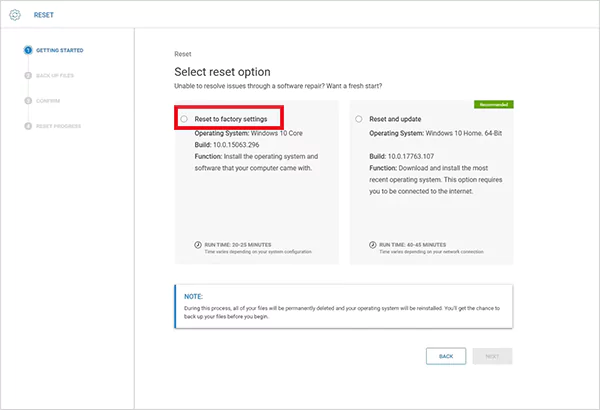600x410 pixels.
Task: Click the Build 10.0.17763.107 text
Action: [402, 156]
